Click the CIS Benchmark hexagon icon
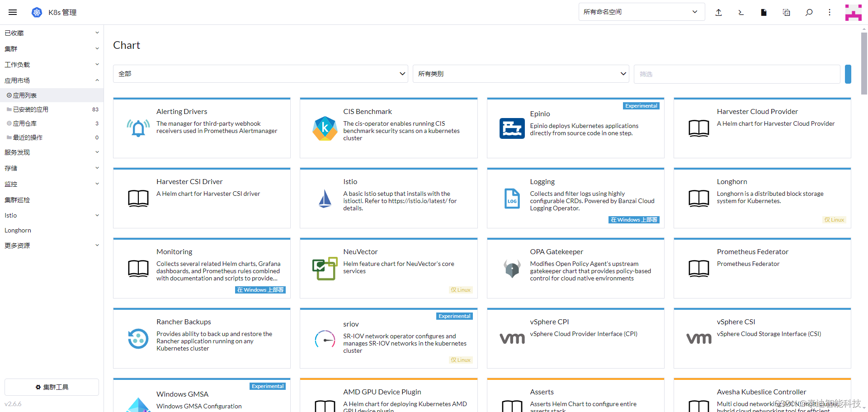 325,128
